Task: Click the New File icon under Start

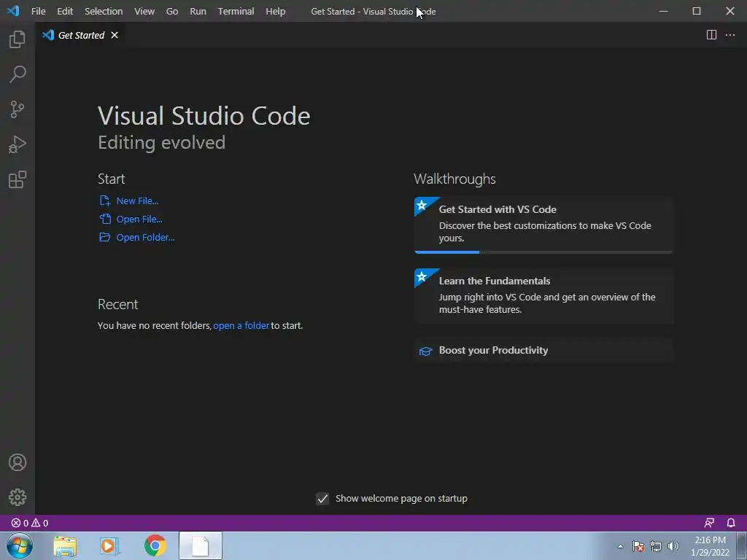Action: click(x=104, y=201)
